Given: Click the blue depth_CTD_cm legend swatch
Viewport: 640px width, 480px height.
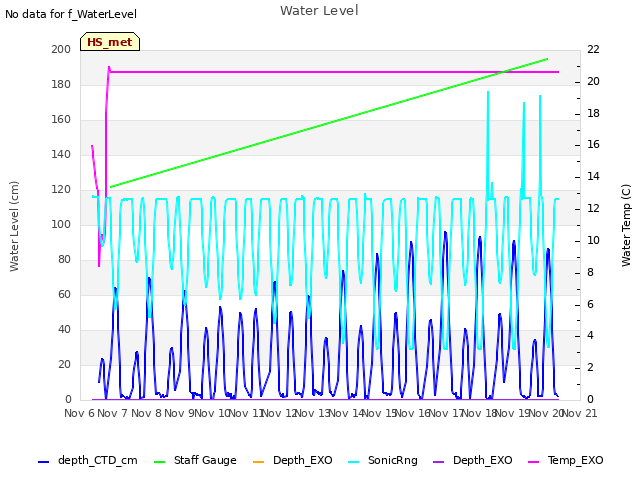Looking at the screenshot, I should [43, 461].
